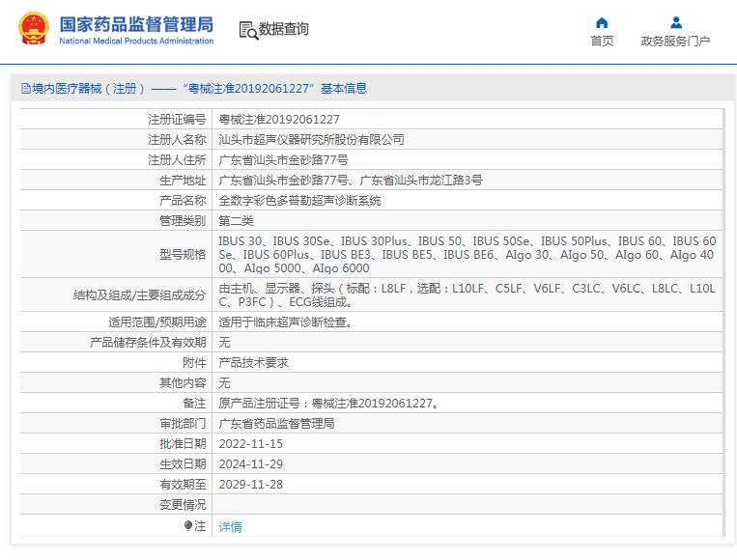Open the 详情 link

(x=231, y=527)
